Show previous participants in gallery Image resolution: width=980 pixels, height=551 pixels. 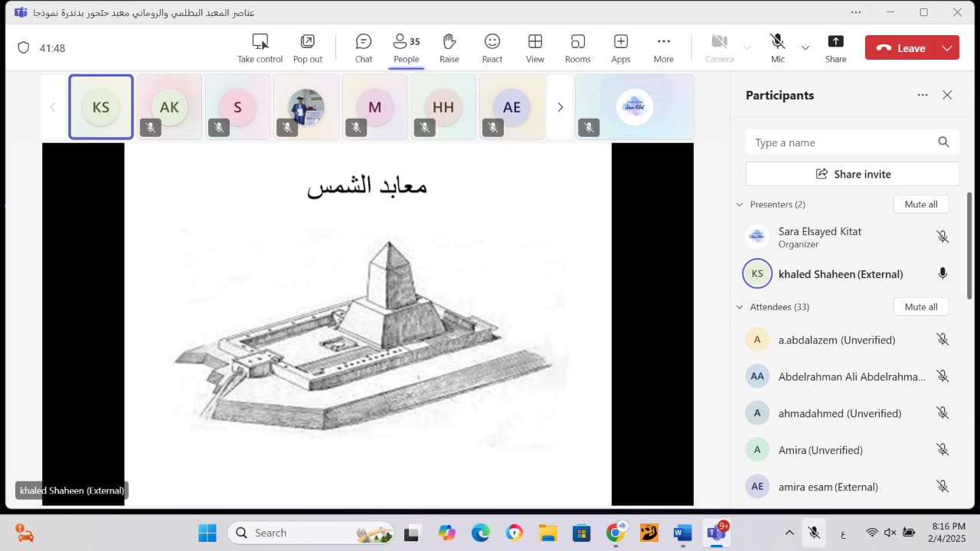(53, 107)
